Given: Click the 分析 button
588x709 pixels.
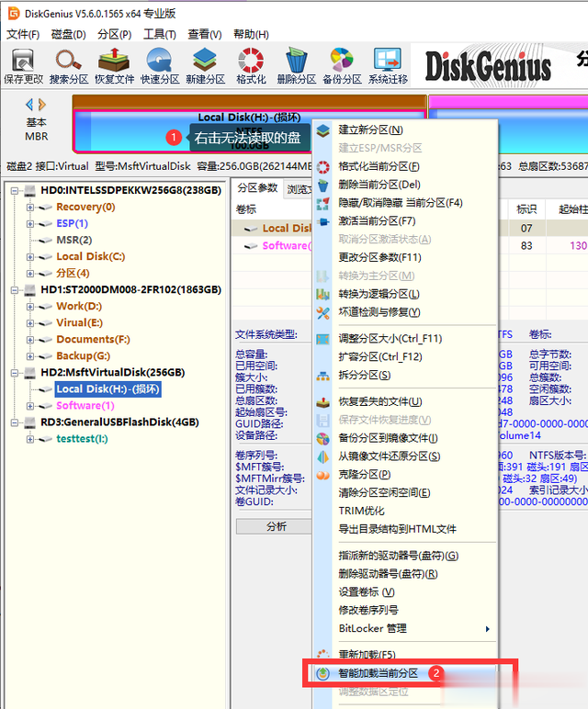Looking at the screenshot, I should coord(274,526).
